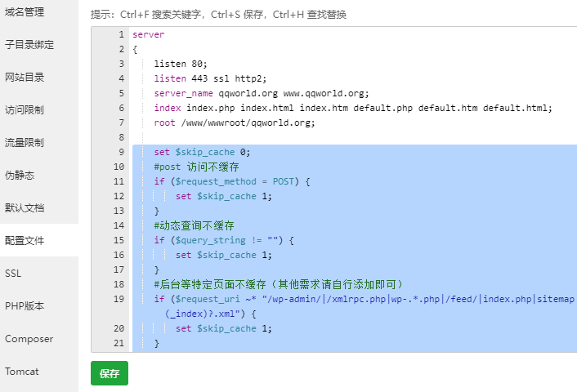Open the 网站目录 tab

(25, 78)
